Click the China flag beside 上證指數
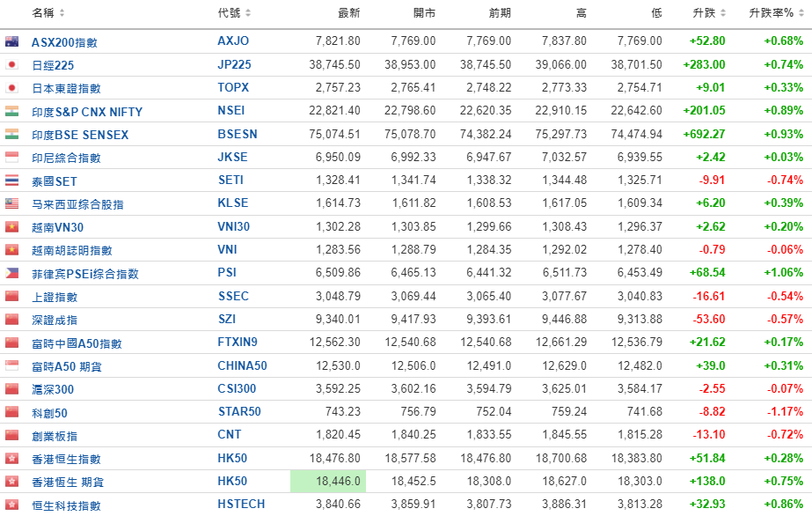Screen dimensions: 812x516 (12, 297)
